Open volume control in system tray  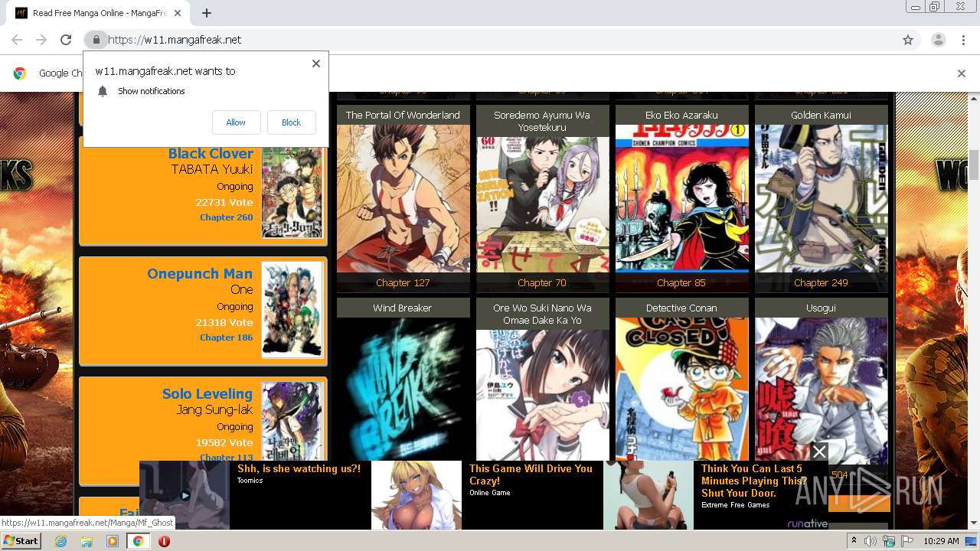(x=871, y=541)
